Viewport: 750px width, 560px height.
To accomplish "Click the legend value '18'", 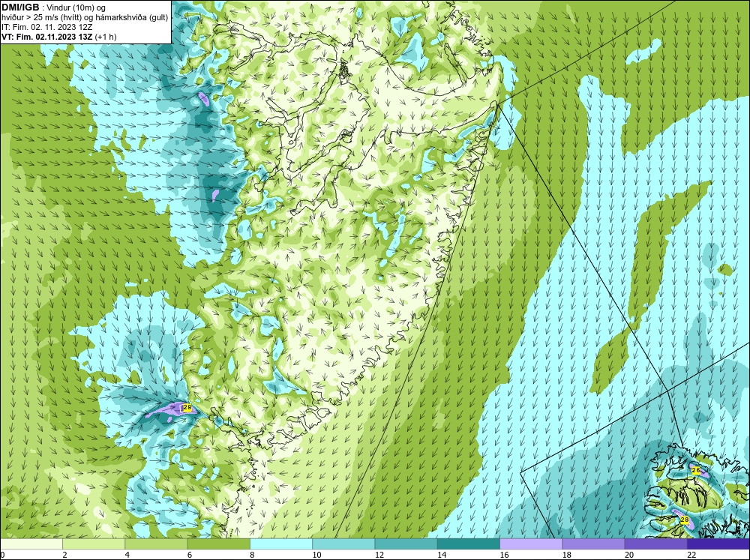I will click(566, 555).
